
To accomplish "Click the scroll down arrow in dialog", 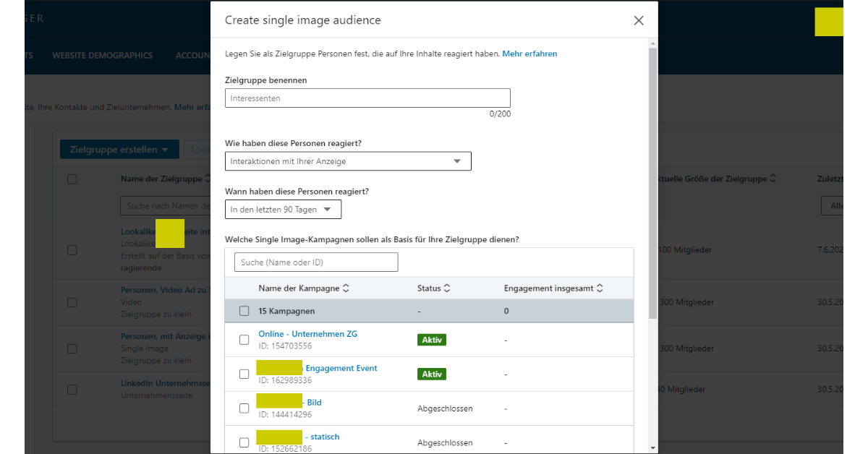I will pos(653,447).
